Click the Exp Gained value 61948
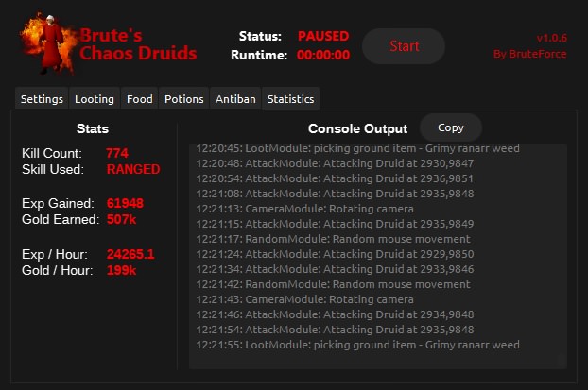This screenshot has width=588, height=390. click(125, 203)
